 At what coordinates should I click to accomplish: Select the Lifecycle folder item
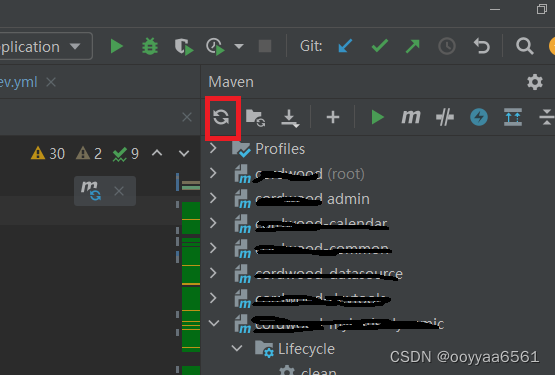(x=306, y=349)
